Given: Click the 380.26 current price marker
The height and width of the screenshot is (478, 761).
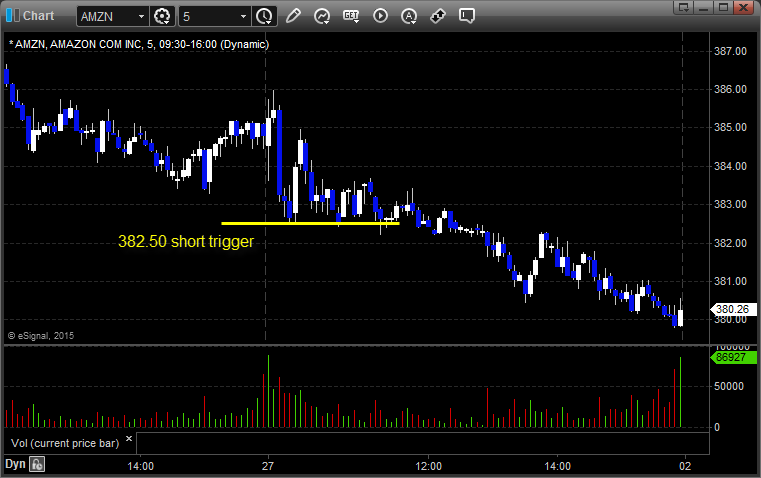Looking at the screenshot, I should (x=733, y=309).
